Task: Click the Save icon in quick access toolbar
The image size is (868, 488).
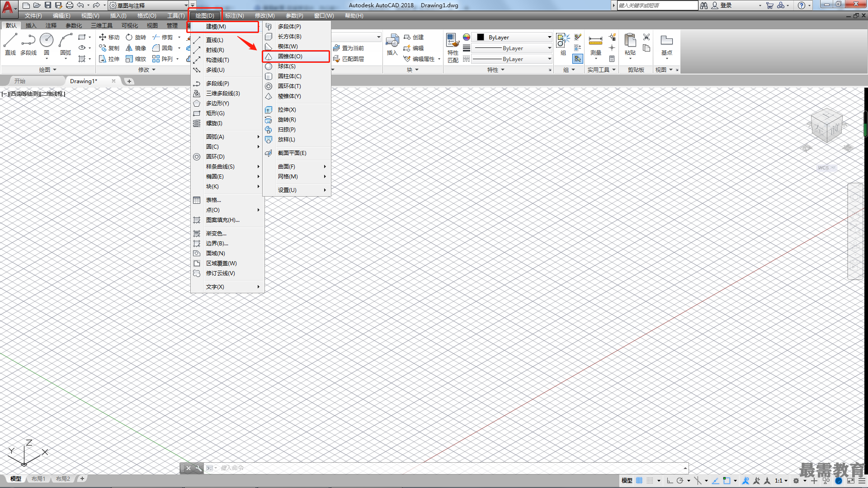Action: 48,5
